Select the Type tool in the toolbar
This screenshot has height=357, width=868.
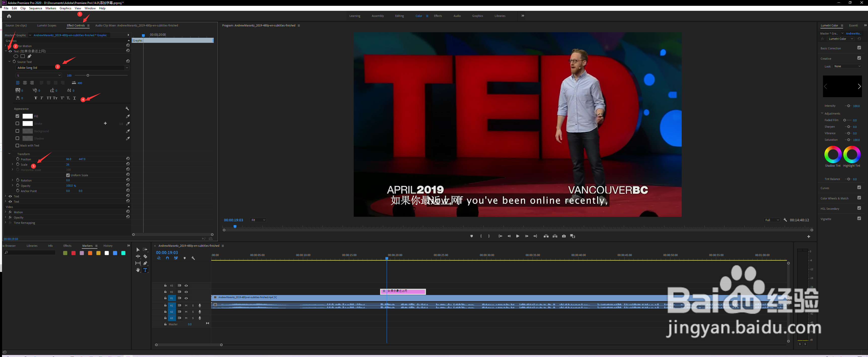point(145,270)
